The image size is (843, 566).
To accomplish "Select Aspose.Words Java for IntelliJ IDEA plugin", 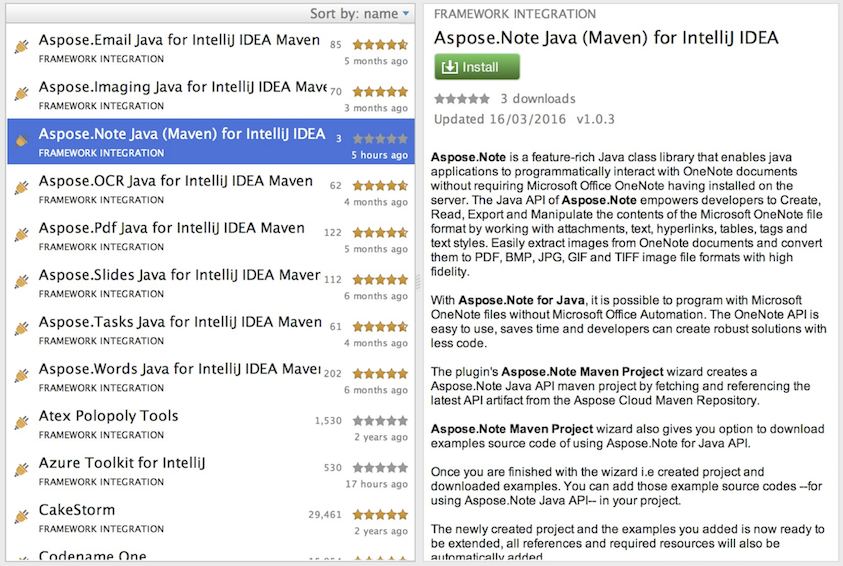I will [210, 377].
